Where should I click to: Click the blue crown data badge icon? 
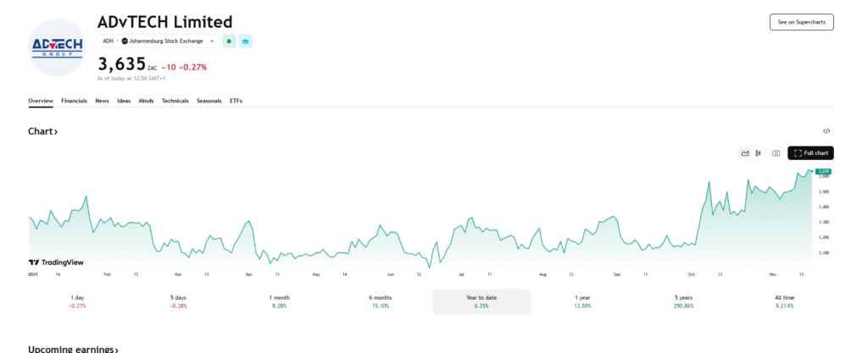(x=246, y=41)
